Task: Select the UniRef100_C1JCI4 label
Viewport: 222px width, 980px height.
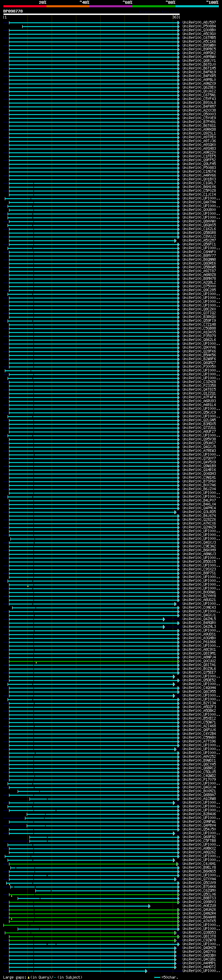Action: [199, 194]
